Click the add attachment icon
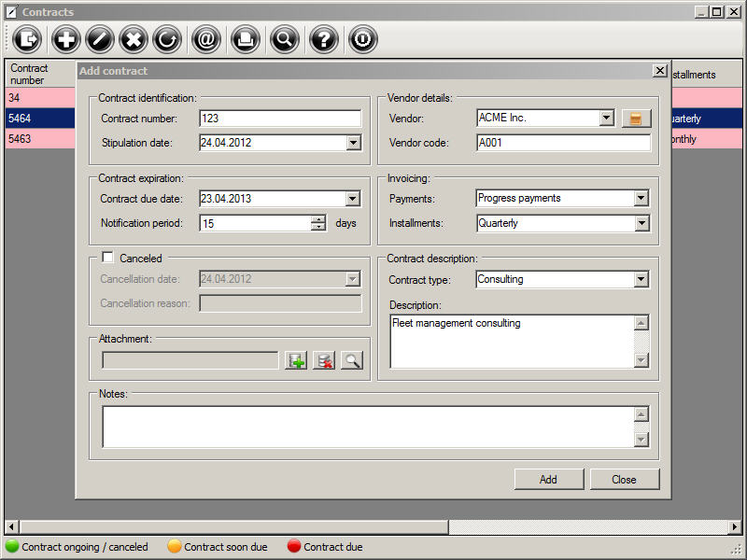Viewport: 747px width, 560px height. [x=296, y=360]
